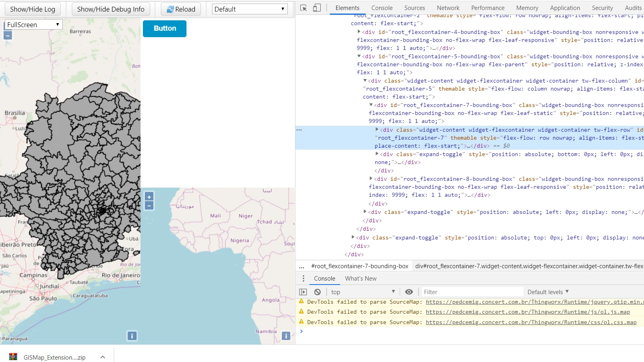Image resolution: width=644 pixels, height=362 pixels.
Task: Switch to the Audits tab
Action: click(x=633, y=8)
